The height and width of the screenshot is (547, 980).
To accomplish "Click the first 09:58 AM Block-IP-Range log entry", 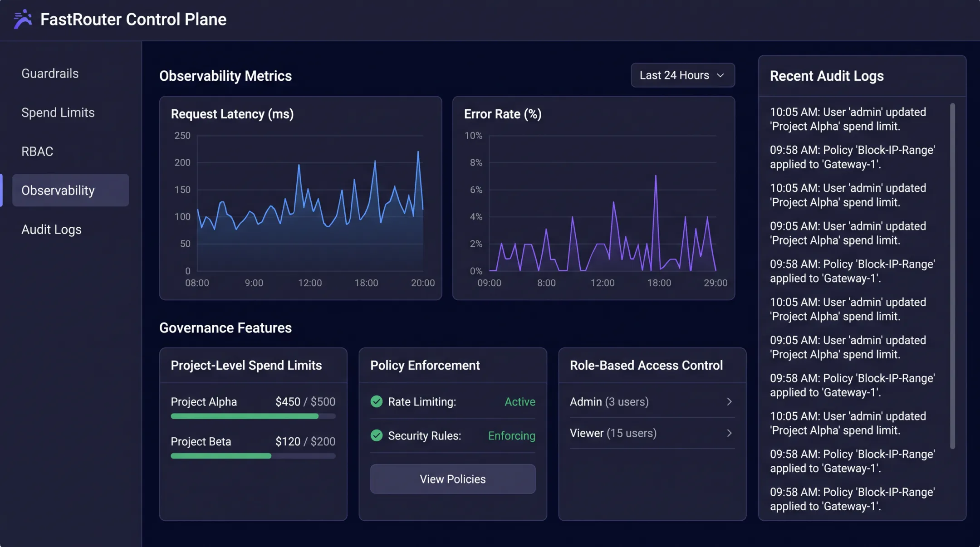I will [x=853, y=157].
